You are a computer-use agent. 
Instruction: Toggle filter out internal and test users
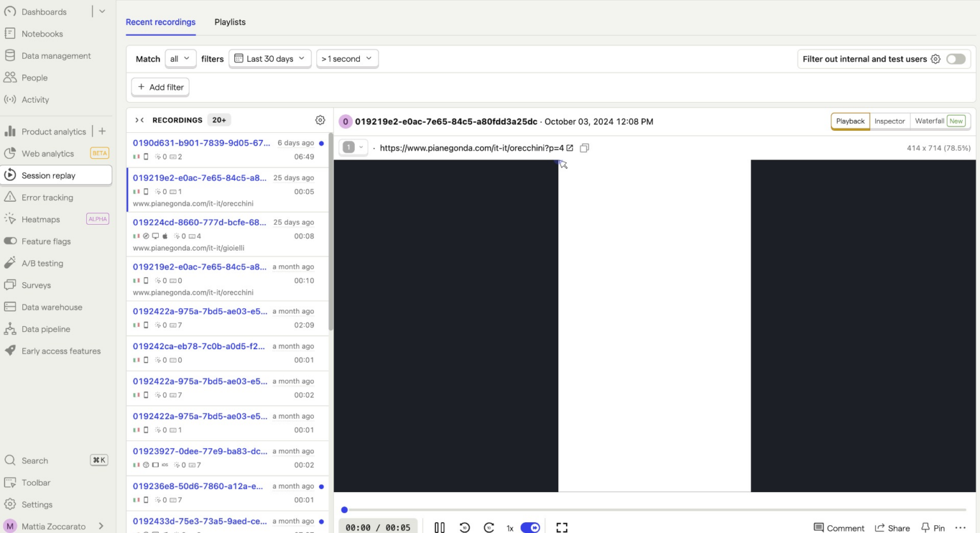point(956,59)
